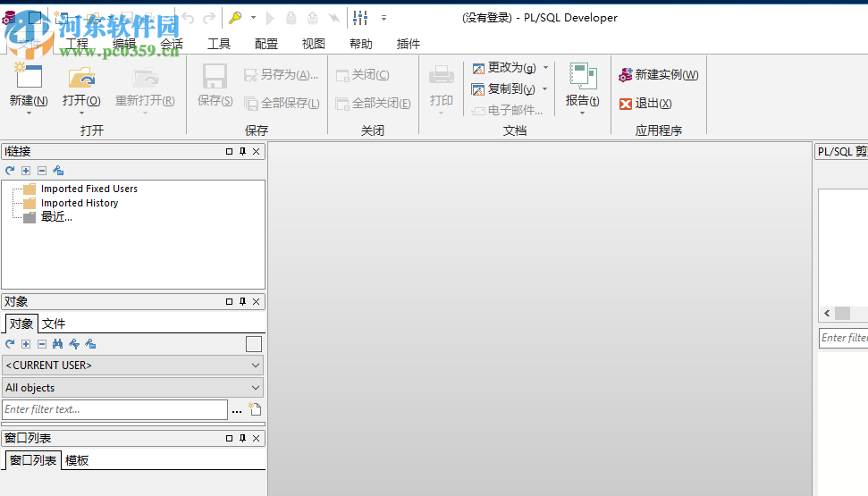Pin the 窗口列表 panel
The height and width of the screenshot is (496, 868).
pyautogui.click(x=242, y=439)
